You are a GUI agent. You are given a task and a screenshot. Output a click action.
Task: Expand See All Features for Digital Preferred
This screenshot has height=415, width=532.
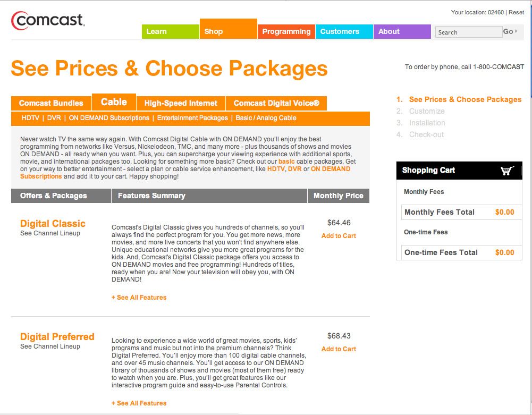point(139,403)
